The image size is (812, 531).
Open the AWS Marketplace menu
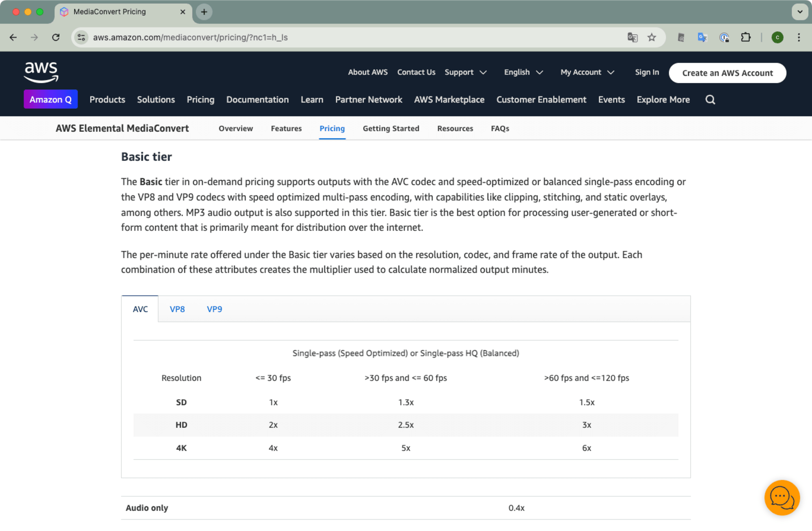(449, 99)
